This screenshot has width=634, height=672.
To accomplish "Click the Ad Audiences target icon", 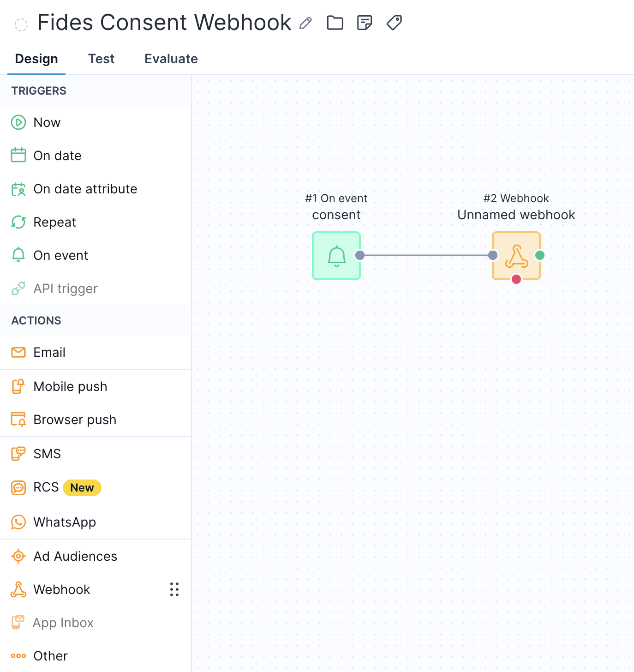I will coord(18,556).
